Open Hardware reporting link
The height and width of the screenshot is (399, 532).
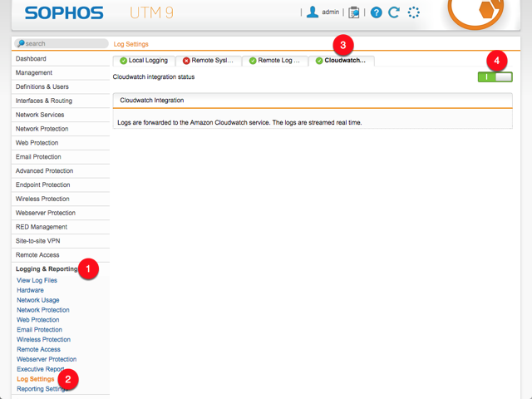30,290
